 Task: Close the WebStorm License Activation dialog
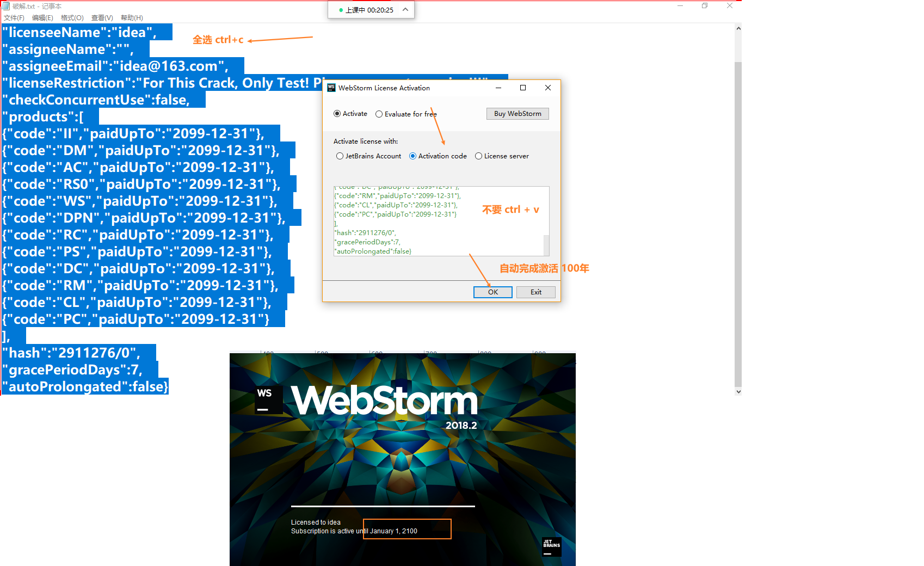coord(548,88)
